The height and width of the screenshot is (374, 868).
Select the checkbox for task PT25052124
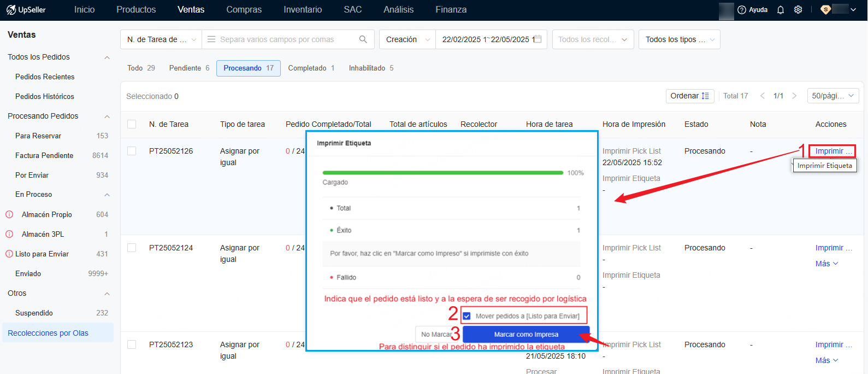click(132, 248)
